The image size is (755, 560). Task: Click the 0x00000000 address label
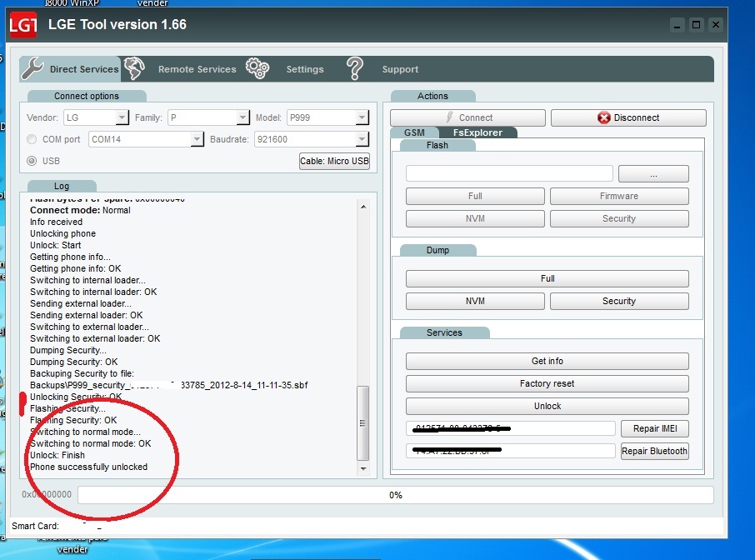(x=47, y=494)
